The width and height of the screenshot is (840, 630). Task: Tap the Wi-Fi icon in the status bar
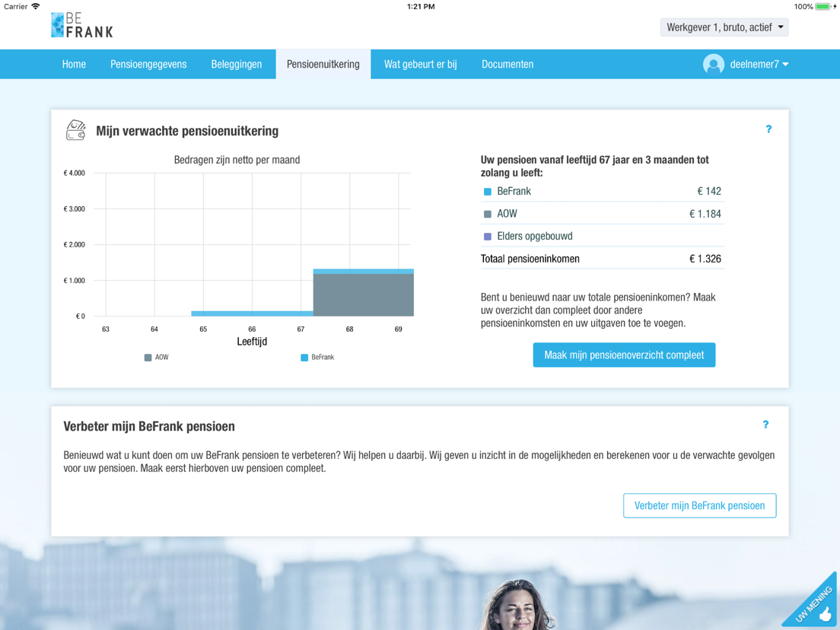(x=36, y=6)
